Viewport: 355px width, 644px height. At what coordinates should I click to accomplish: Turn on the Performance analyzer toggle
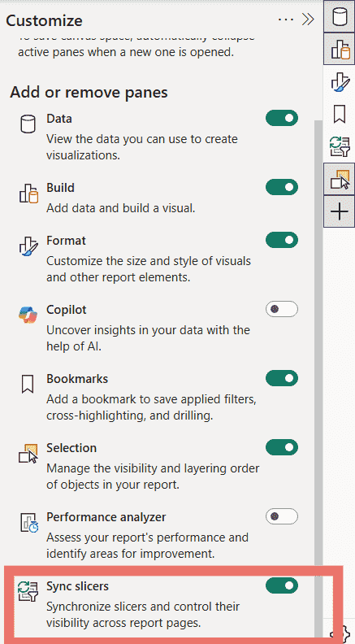(x=282, y=516)
